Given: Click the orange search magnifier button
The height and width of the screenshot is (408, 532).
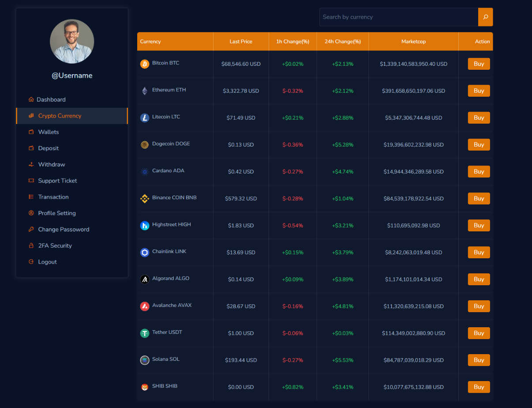Looking at the screenshot, I should [x=485, y=17].
